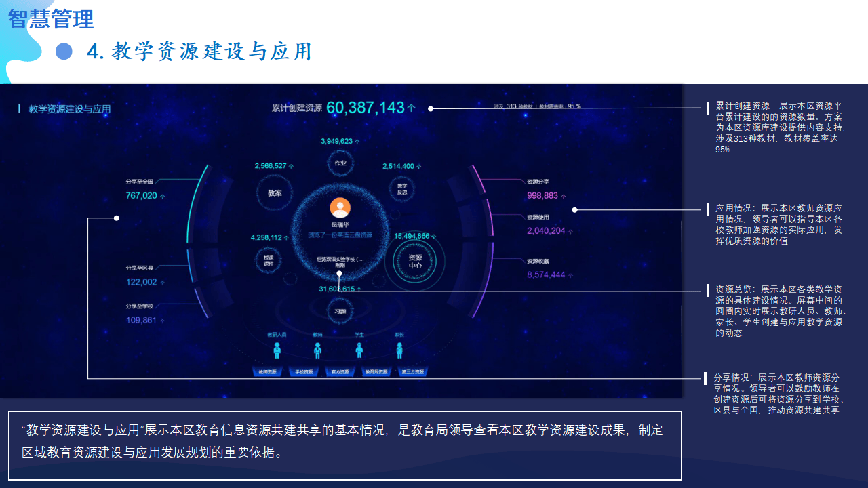Click the 浏览了一份英语云盘资源 activity text
The height and width of the screenshot is (488, 868).
pyautogui.click(x=340, y=235)
